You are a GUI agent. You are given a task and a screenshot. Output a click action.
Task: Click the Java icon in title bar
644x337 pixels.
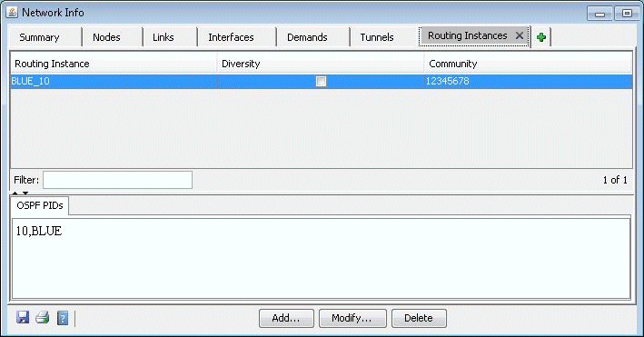12,13
